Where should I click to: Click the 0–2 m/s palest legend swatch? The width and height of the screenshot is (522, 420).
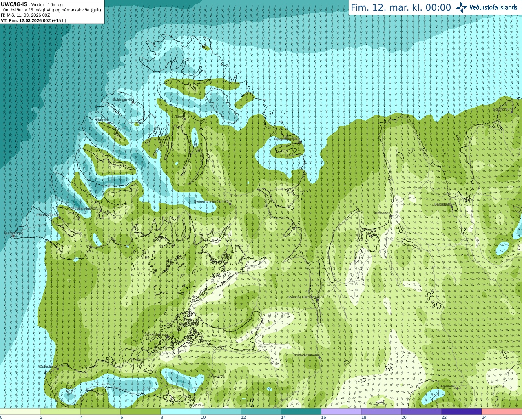pyautogui.click(x=20, y=411)
